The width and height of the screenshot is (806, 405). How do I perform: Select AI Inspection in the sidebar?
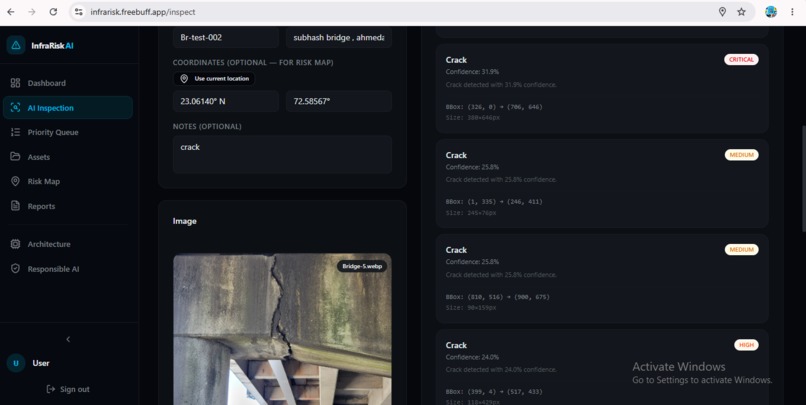[x=68, y=108]
